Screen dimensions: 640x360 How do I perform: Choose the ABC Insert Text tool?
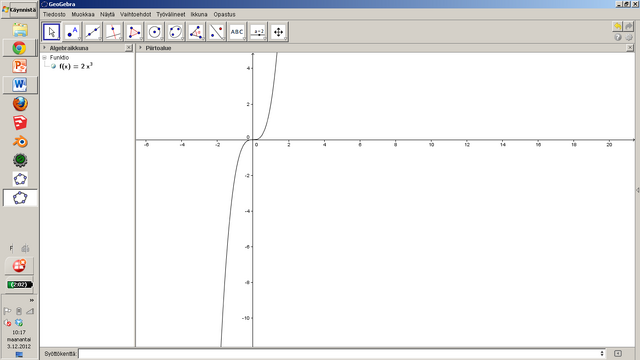tap(237, 32)
